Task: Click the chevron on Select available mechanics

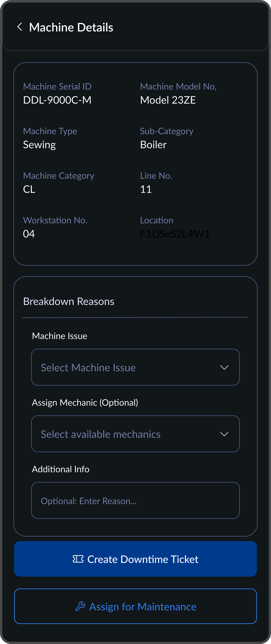Action: click(225, 434)
